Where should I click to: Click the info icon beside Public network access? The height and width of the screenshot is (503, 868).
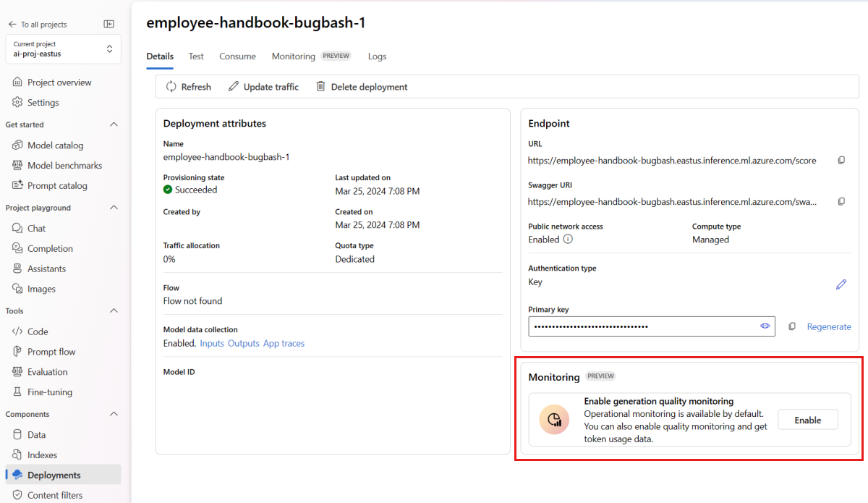[569, 240]
